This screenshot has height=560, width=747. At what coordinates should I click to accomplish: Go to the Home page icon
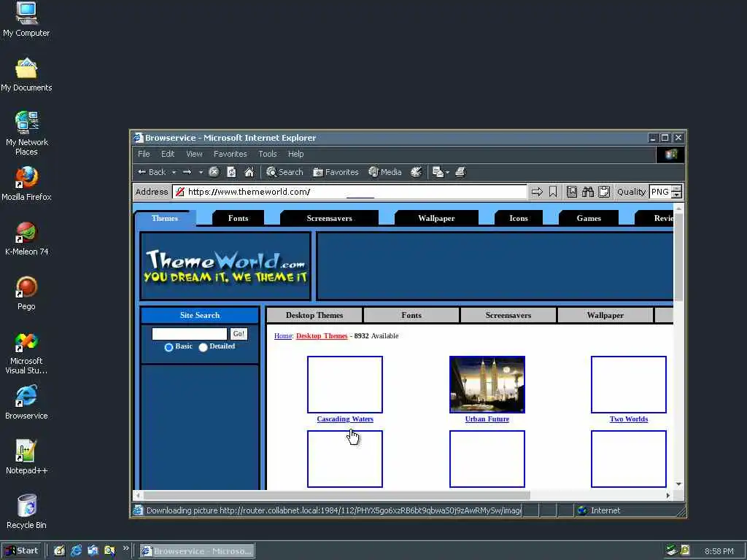(x=249, y=172)
